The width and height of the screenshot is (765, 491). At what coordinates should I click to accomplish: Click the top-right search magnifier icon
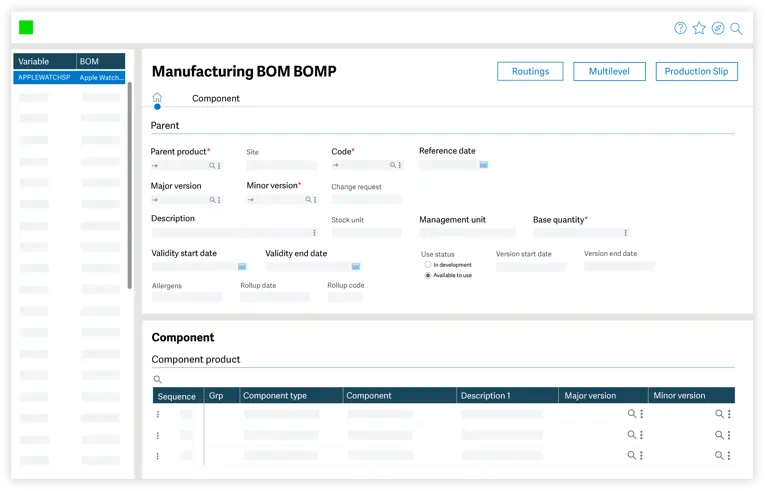pyautogui.click(x=736, y=28)
